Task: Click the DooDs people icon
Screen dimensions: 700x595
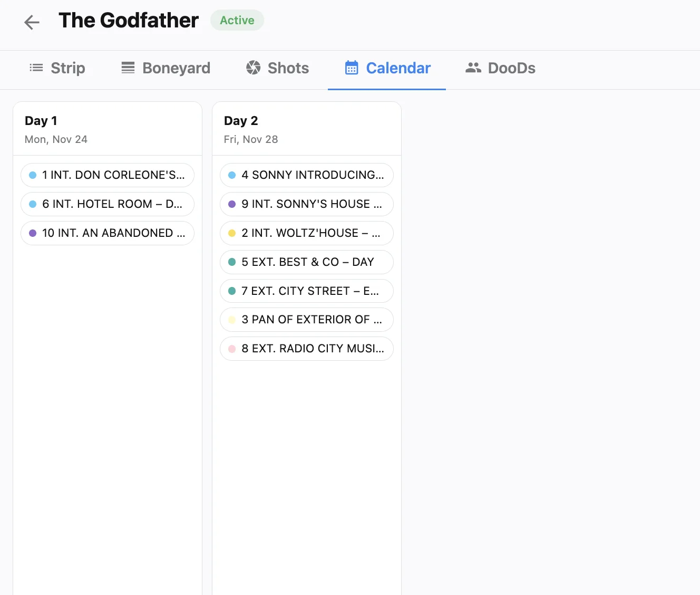Action: coord(473,68)
